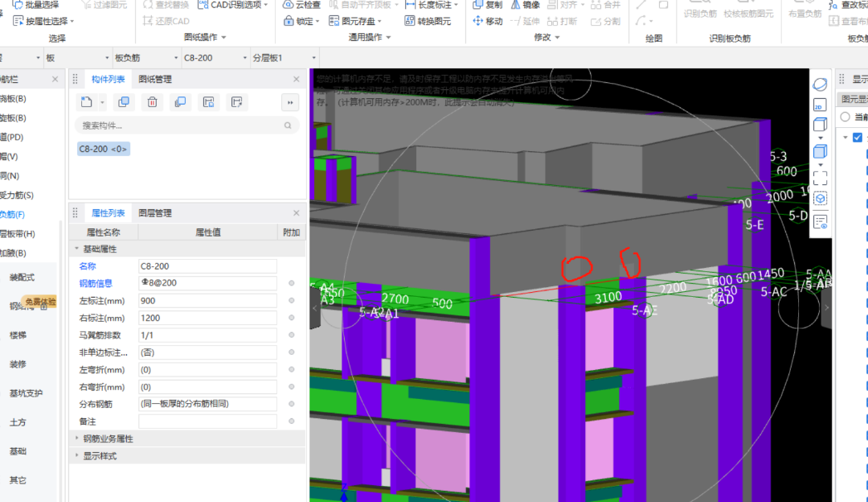Open the 基坑支护 category
The width and height of the screenshot is (868, 502).
(26, 393)
